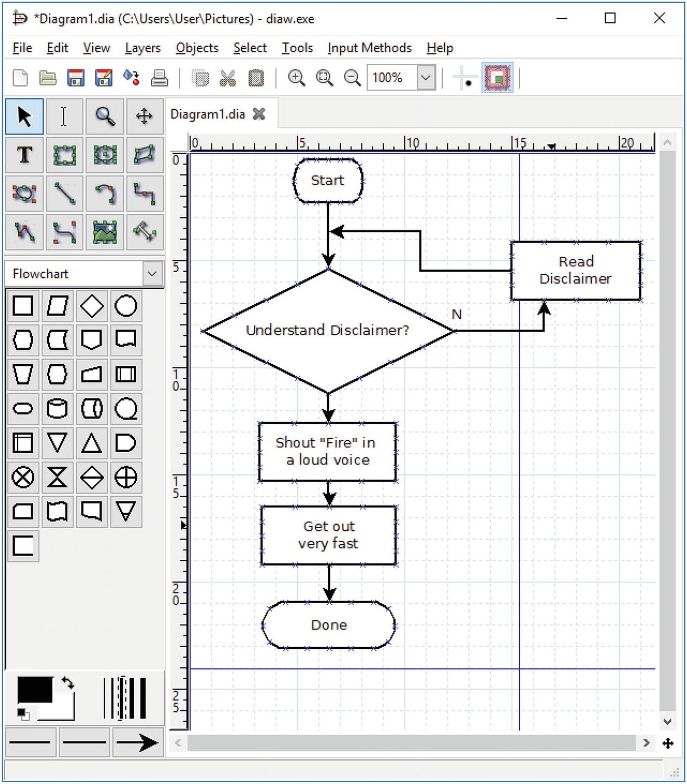Image resolution: width=687 pixels, height=784 pixels.
Task: Reset to default black and white colors
Action: (x=23, y=713)
